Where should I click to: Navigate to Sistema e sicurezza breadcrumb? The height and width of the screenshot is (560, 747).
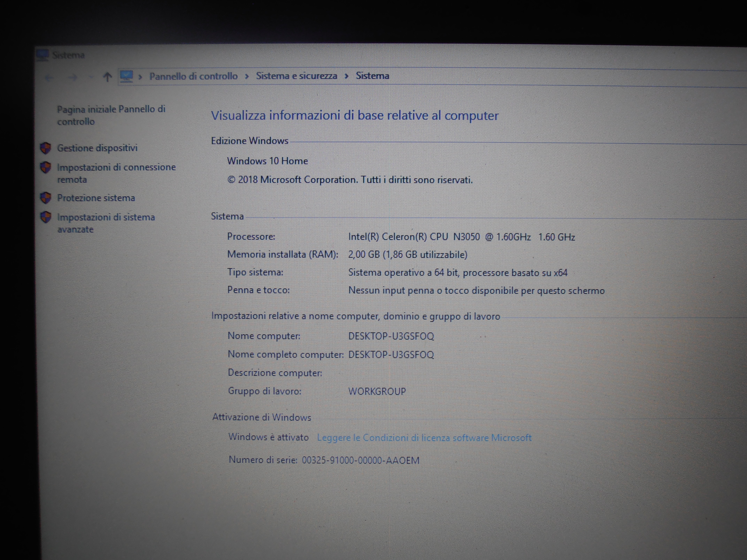[x=296, y=76]
